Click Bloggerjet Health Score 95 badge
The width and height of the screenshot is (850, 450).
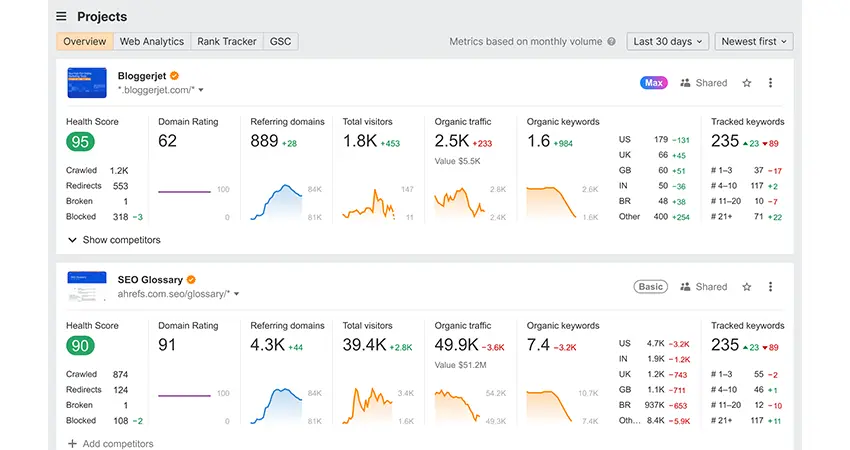pos(80,142)
